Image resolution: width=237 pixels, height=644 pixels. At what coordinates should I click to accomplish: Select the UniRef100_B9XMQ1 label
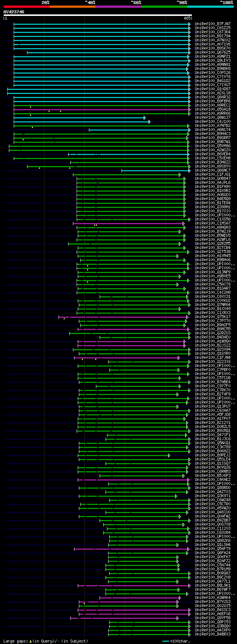[x=213, y=431]
